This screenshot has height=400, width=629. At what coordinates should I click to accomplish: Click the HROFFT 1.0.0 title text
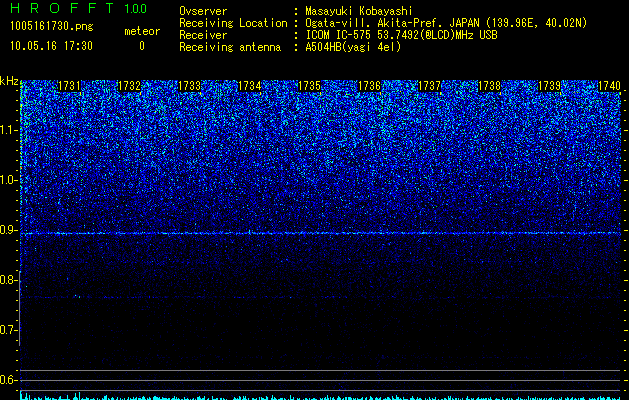click(x=78, y=8)
